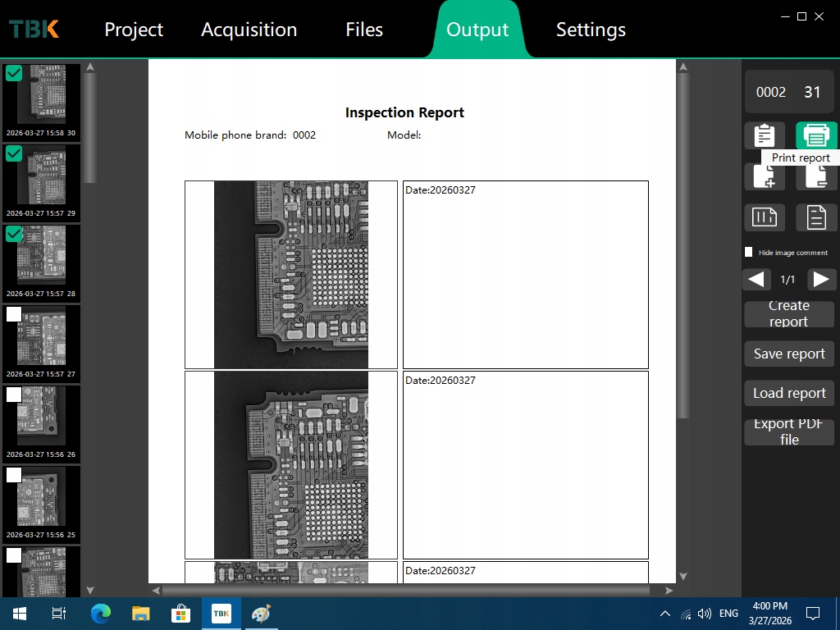Image resolution: width=840 pixels, height=630 pixels.
Task: Uncheck the 15:58 30 image thumbnail checkbox
Action: coord(14,74)
